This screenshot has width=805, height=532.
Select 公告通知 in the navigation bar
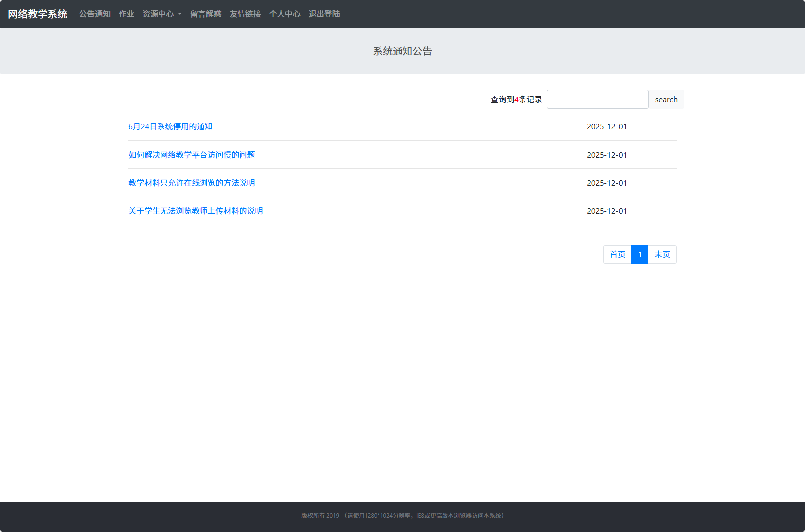[x=95, y=14]
